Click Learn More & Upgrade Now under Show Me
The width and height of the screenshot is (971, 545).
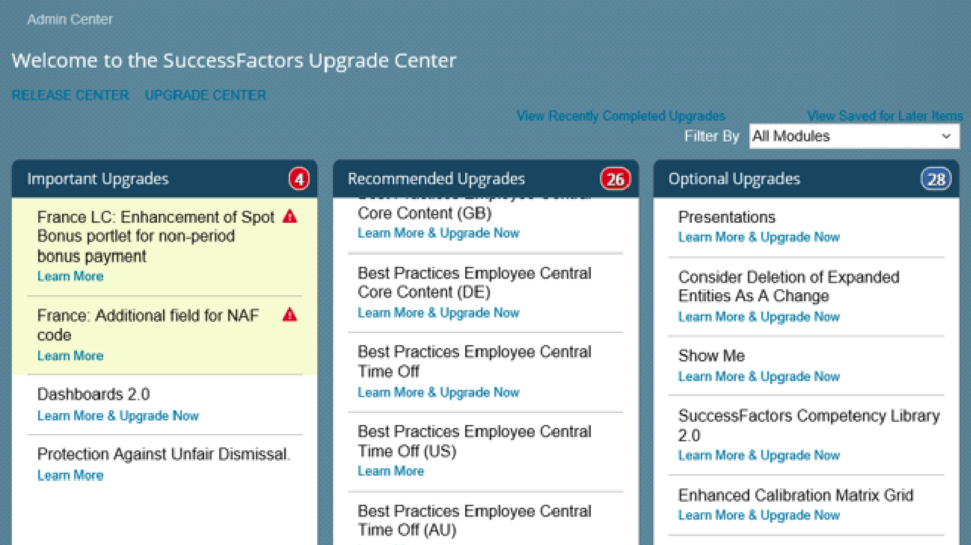click(759, 377)
